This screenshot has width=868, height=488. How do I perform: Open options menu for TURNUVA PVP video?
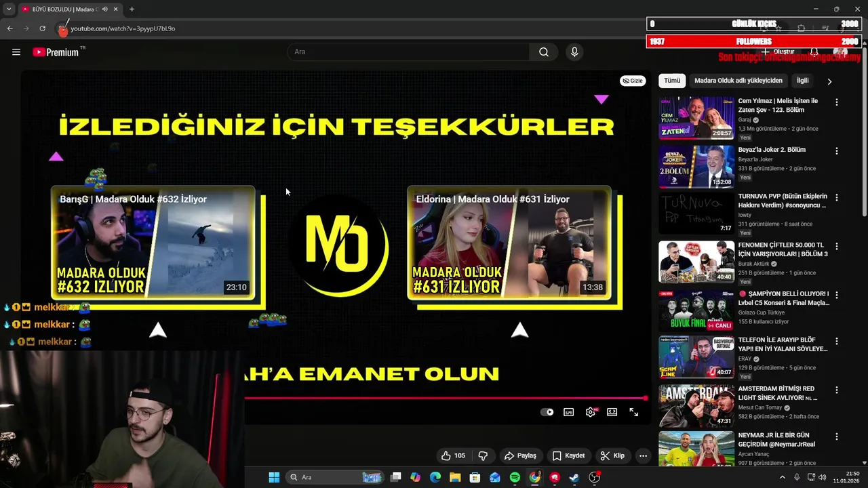point(836,197)
